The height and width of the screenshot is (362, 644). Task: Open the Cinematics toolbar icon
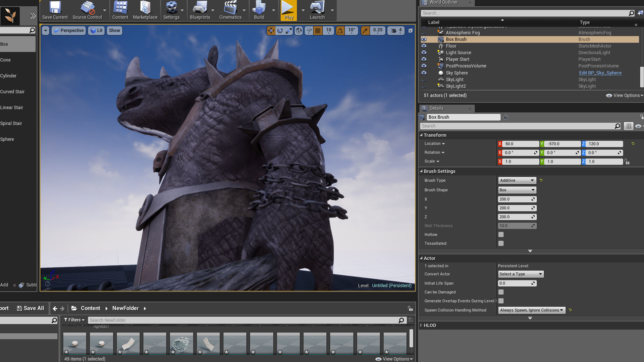click(230, 10)
